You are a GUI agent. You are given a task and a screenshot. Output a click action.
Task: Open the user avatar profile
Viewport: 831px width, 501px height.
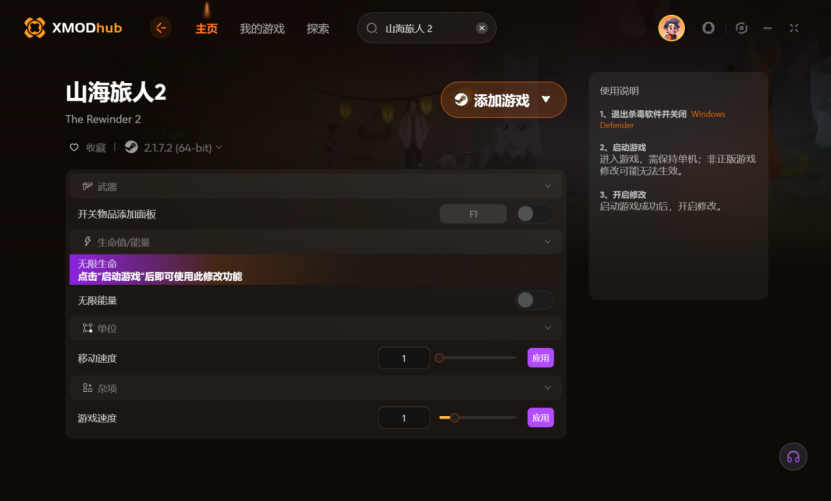click(x=671, y=28)
